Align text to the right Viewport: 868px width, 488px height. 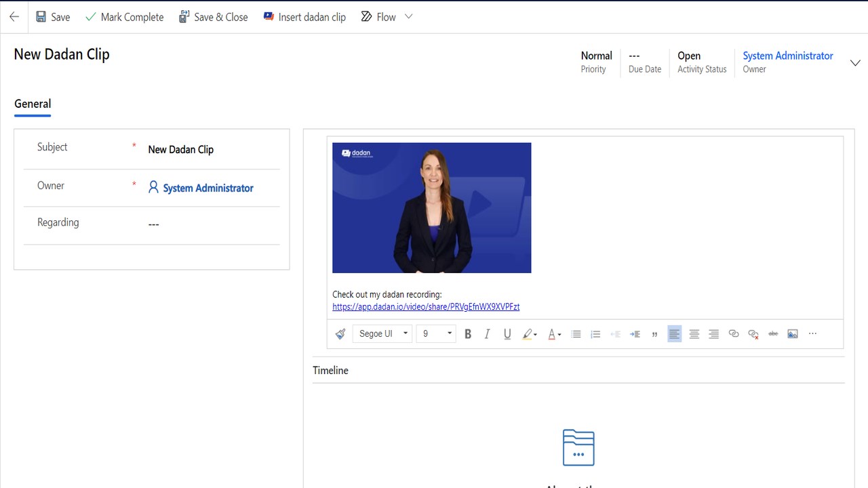tap(713, 333)
